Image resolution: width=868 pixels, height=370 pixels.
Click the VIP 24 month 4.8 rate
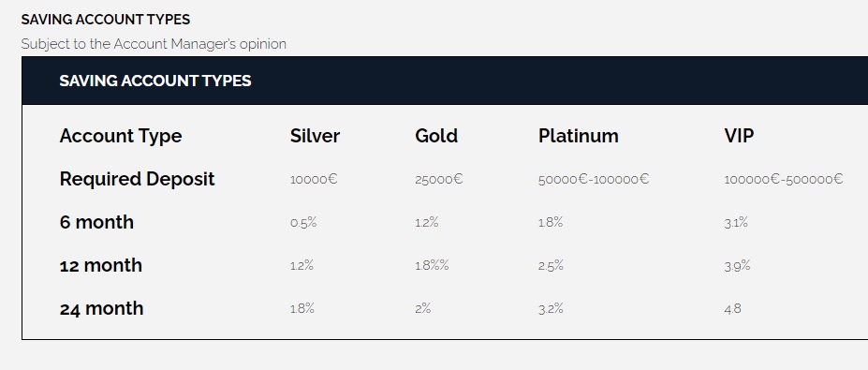point(732,309)
